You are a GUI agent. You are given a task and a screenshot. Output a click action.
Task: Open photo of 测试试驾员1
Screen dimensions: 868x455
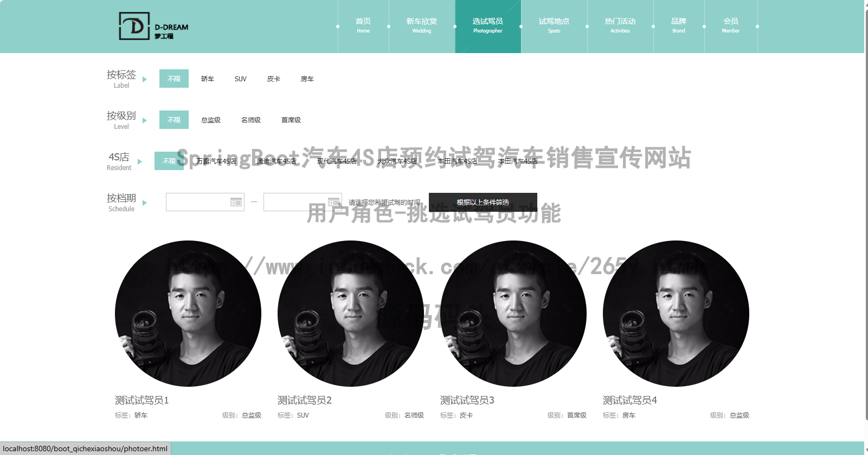(x=188, y=314)
